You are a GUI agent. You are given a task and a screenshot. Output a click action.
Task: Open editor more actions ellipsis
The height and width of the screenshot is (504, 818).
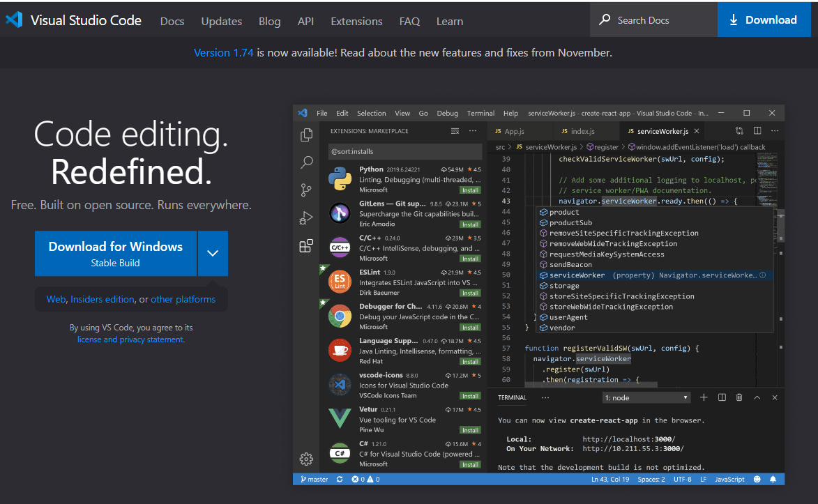click(775, 131)
